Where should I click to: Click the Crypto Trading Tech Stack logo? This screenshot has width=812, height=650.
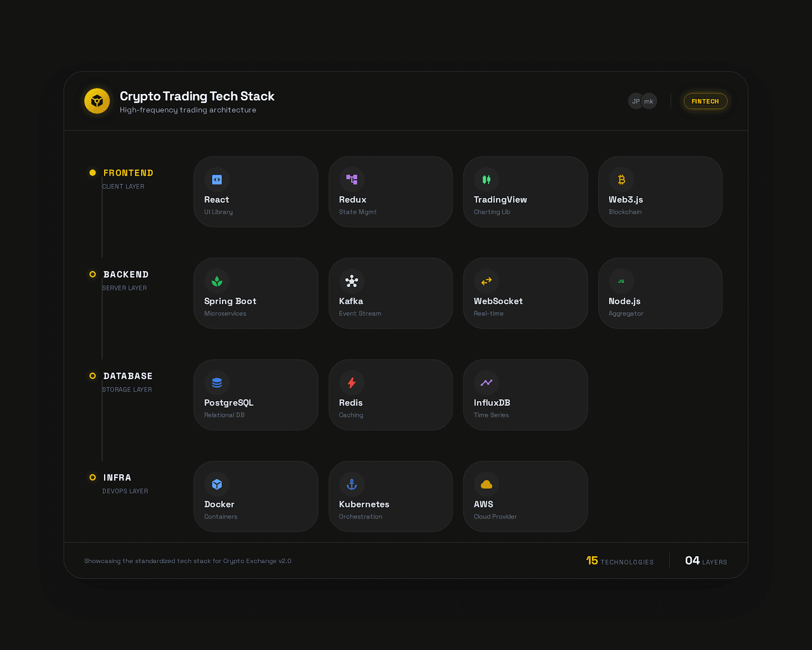coord(97,101)
